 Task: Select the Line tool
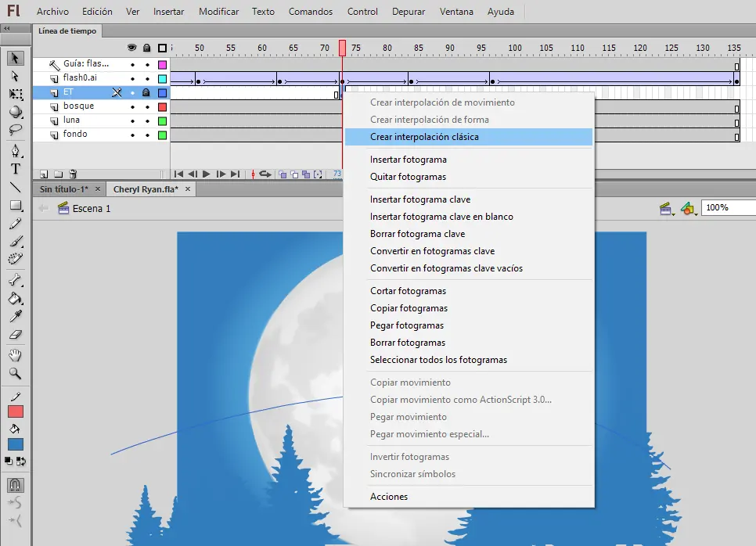click(16, 187)
